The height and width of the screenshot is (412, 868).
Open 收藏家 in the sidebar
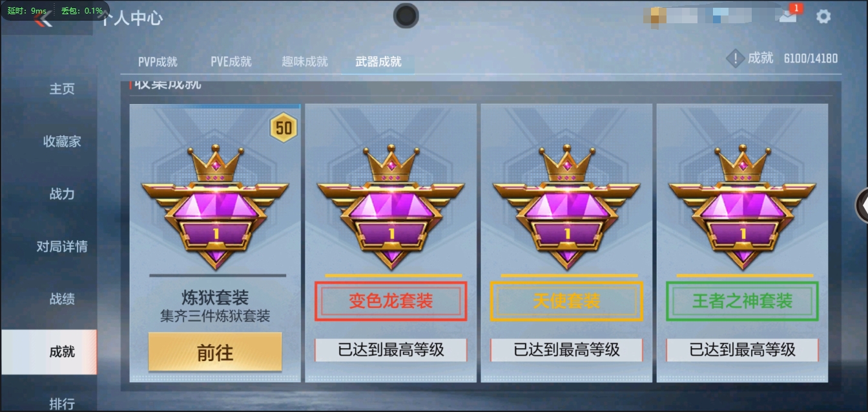pos(62,141)
